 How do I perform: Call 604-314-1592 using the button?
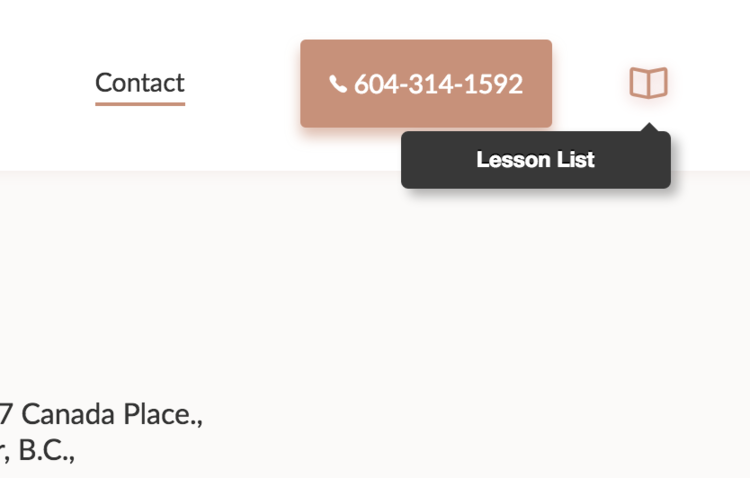click(426, 84)
